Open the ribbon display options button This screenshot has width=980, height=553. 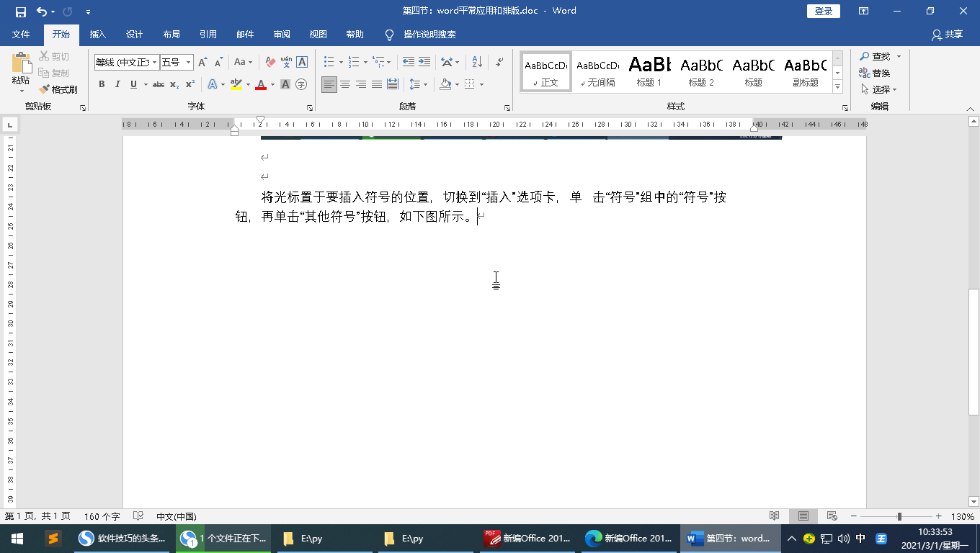tap(863, 12)
